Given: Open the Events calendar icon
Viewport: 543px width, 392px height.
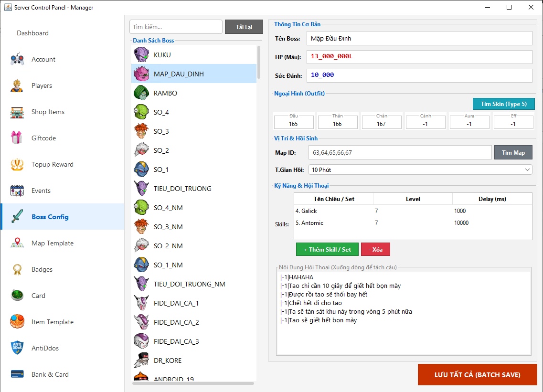Looking at the screenshot, I should tap(17, 191).
